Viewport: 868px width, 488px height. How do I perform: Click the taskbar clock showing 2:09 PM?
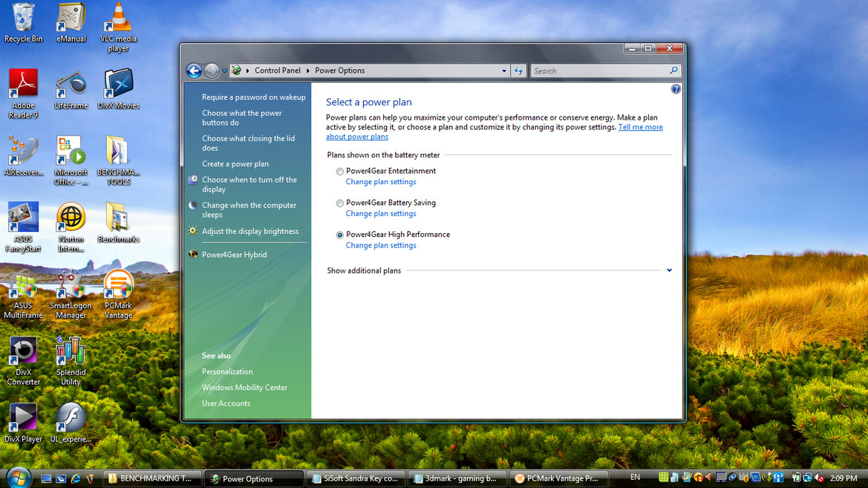click(x=843, y=478)
